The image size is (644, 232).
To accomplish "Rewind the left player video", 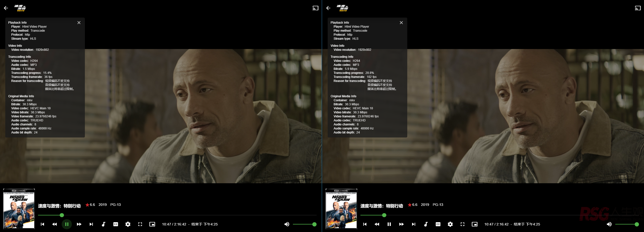I will [x=54, y=224].
